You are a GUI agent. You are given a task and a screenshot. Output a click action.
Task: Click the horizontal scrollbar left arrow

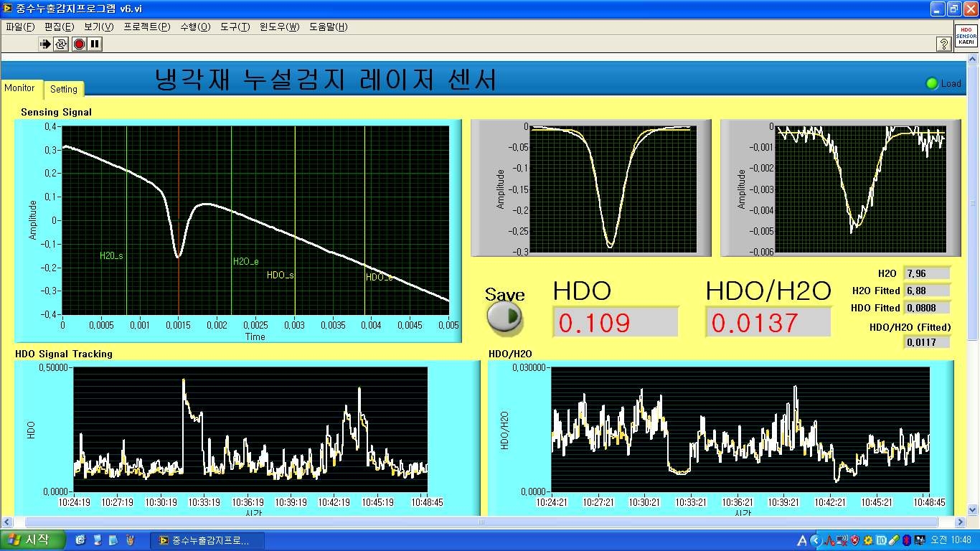click(8, 522)
